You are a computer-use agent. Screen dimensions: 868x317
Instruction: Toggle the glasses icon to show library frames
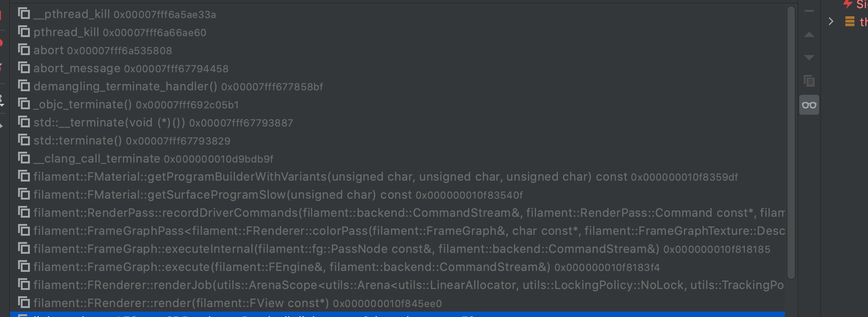click(809, 105)
